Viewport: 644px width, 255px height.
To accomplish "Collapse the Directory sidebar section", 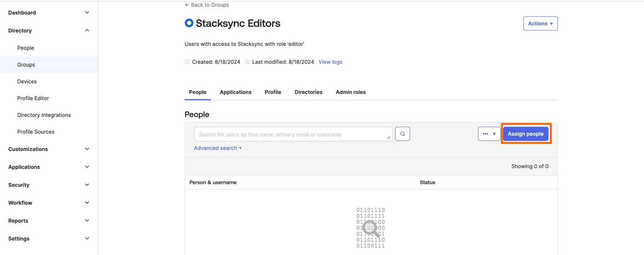I will [49, 31].
